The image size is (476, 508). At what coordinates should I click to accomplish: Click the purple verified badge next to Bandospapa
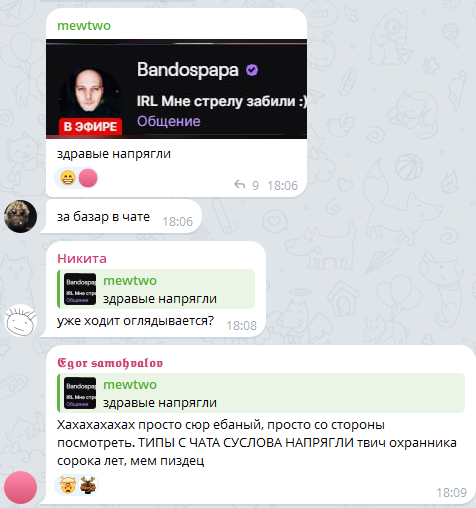click(x=252, y=70)
